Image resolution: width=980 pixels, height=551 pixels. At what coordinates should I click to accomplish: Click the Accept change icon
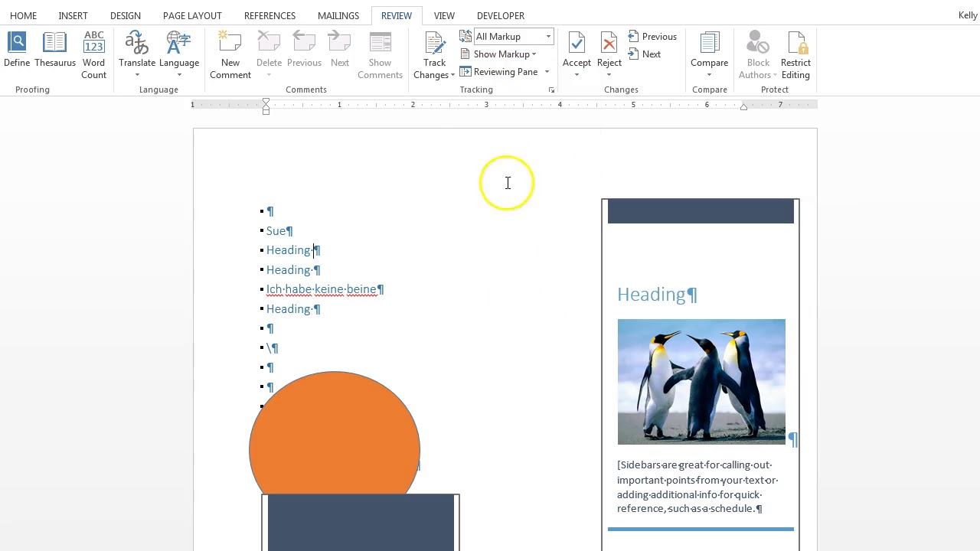tap(577, 43)
